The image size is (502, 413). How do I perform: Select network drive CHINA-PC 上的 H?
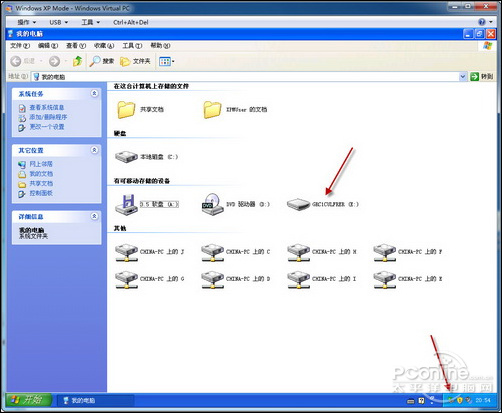point(299,252)
